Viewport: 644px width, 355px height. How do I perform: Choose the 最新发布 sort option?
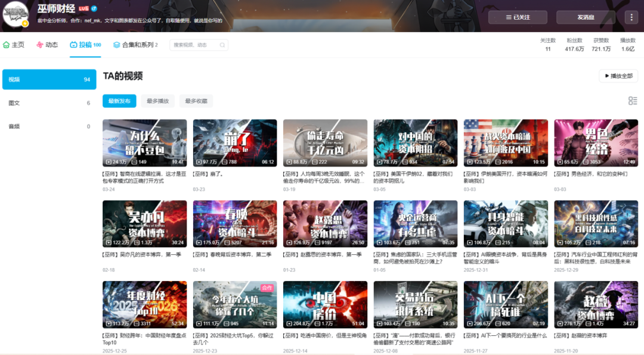[x=119, y=101]
